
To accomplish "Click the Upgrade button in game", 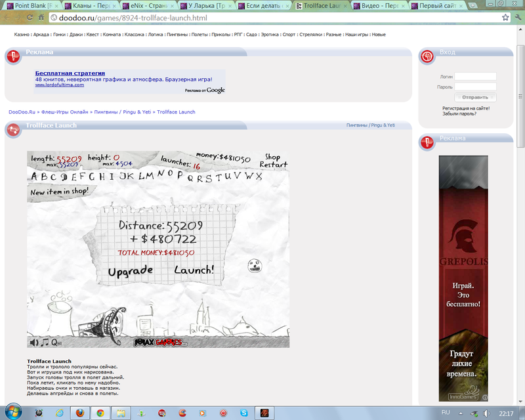I will (x=130, y=270).
